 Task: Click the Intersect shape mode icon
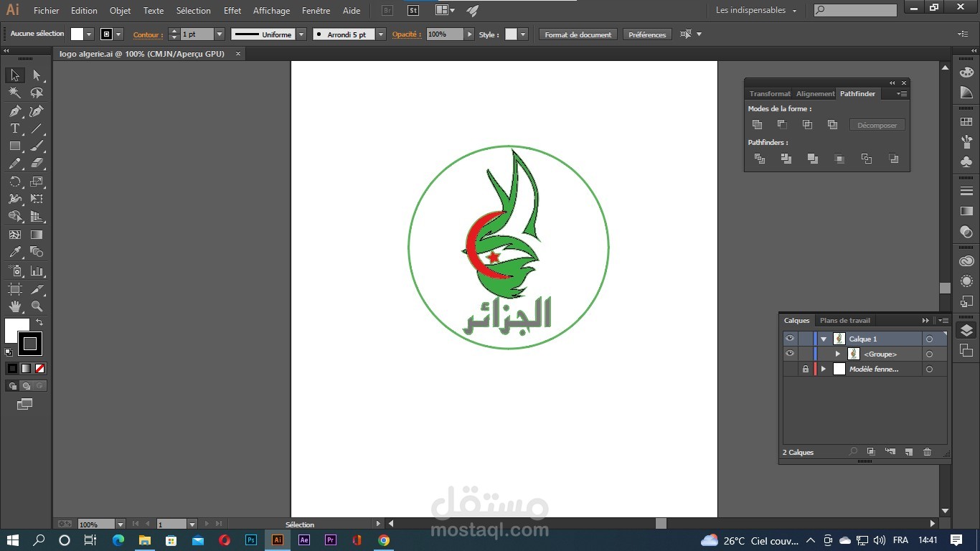pyautogui.click(x=807, y=124)
